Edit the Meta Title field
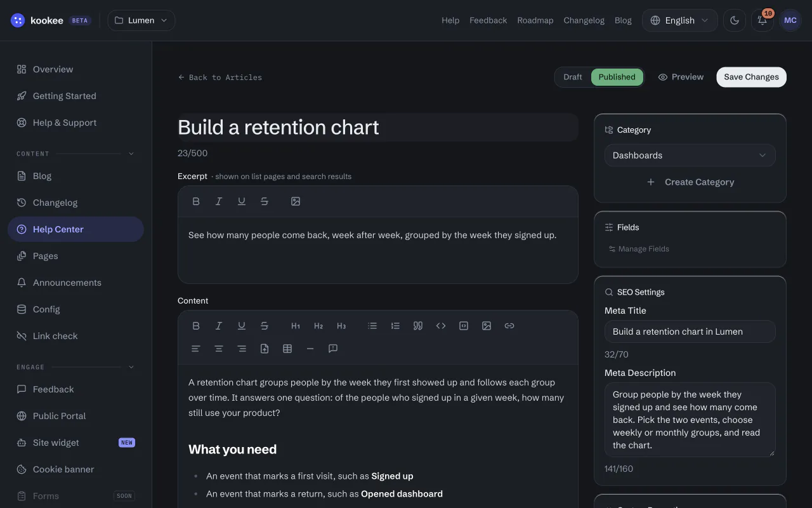 [690, 331]
